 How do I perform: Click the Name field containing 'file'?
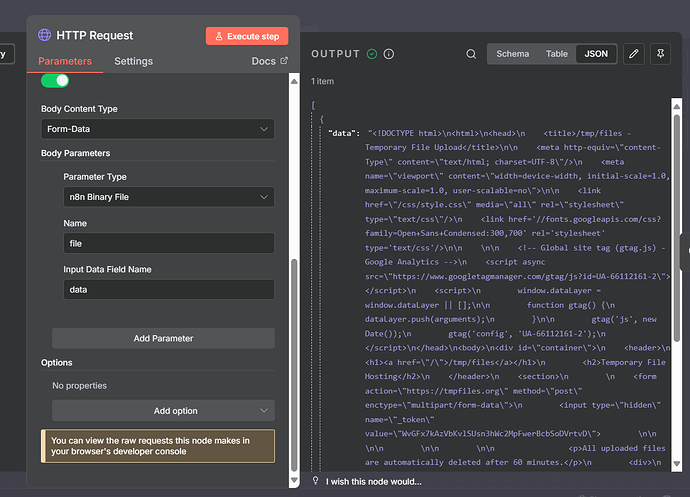coord(168,243)
